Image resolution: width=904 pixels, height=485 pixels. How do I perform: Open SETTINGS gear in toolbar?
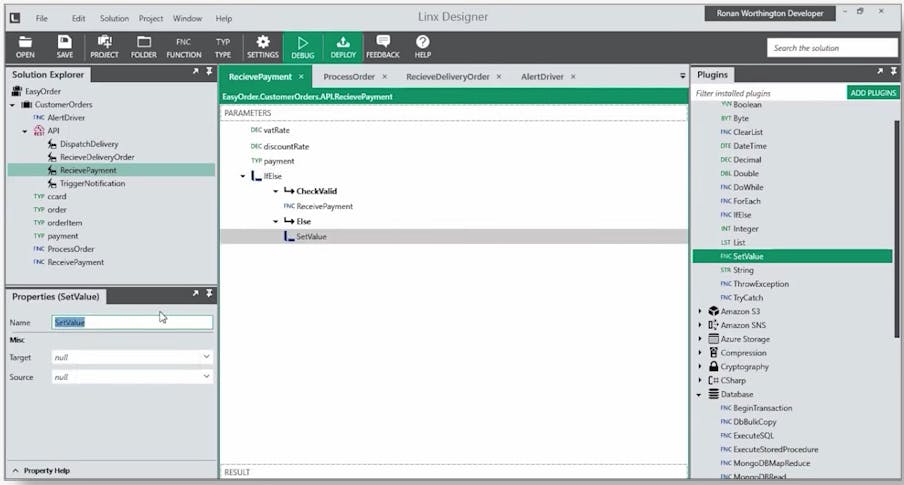click(x=263, y=47)
